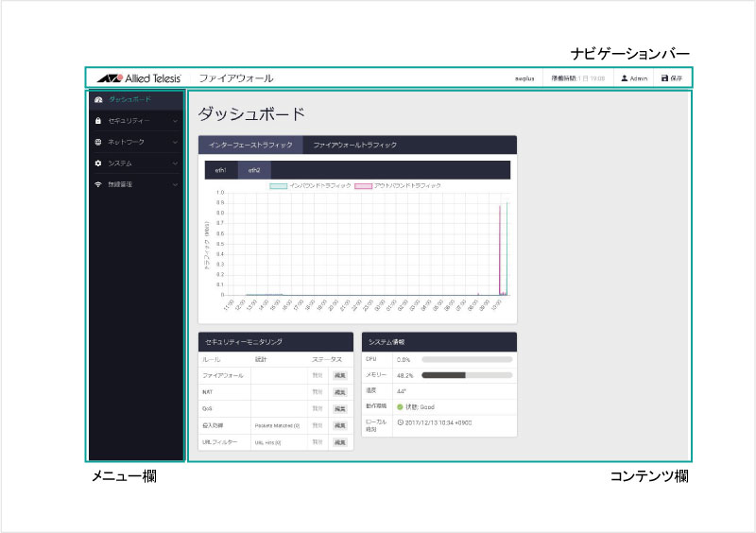This screenshot has width=756, height=533.
Task: Click the security padlock icon in sidebar
Action: coord(98,121)
